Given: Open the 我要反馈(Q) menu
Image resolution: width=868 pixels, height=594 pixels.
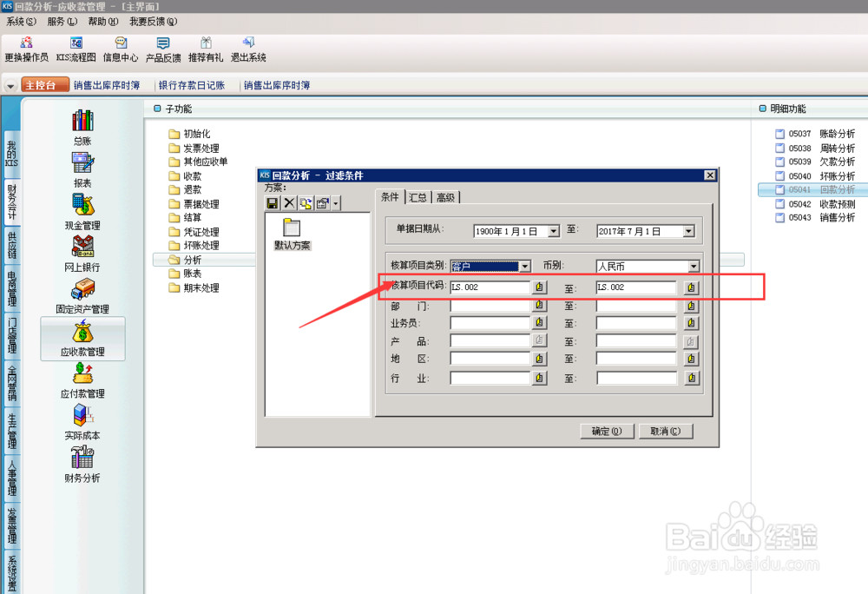Looking at the screenshot, I should click(x=154, y=22).
